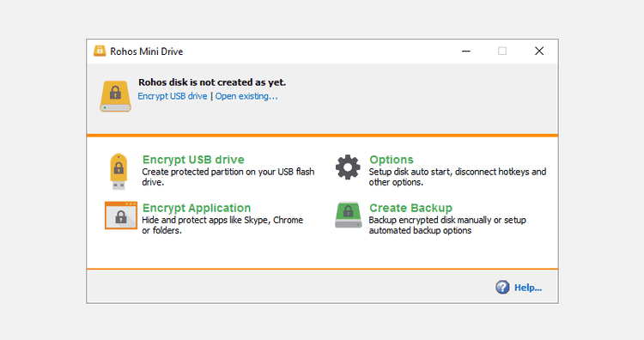644x340 pixels.
Task: Minimize the Rohos Mini Drive window
Action: pyautogui.click(x=465, y=51)
